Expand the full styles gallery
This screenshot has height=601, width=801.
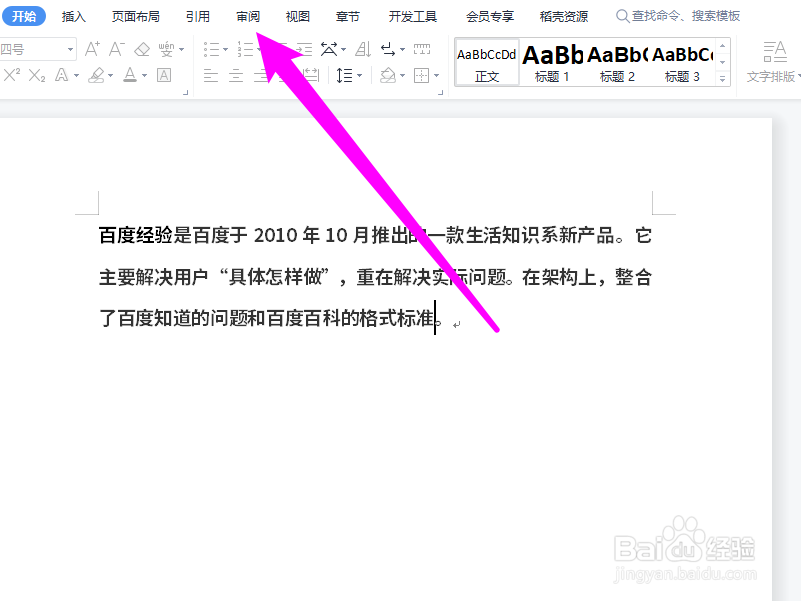pos(723,79)
